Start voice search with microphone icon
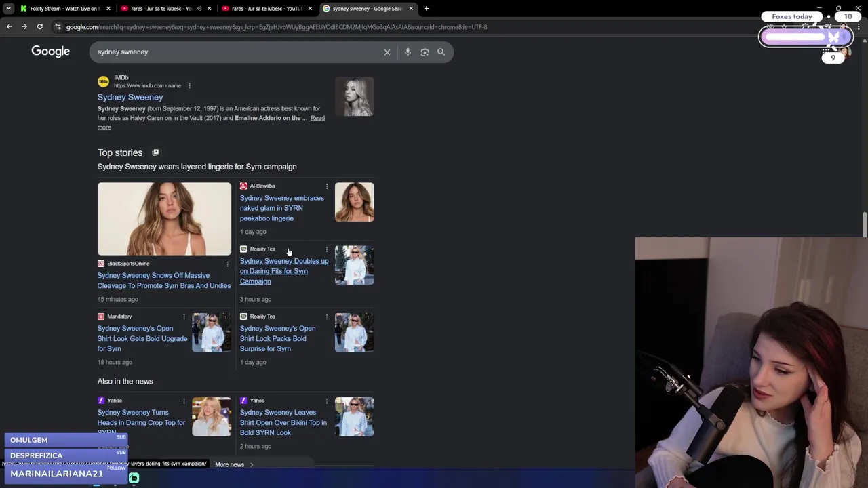Image resolution: width=868 pixels, height=488 pixels. (x=408, y=52)
